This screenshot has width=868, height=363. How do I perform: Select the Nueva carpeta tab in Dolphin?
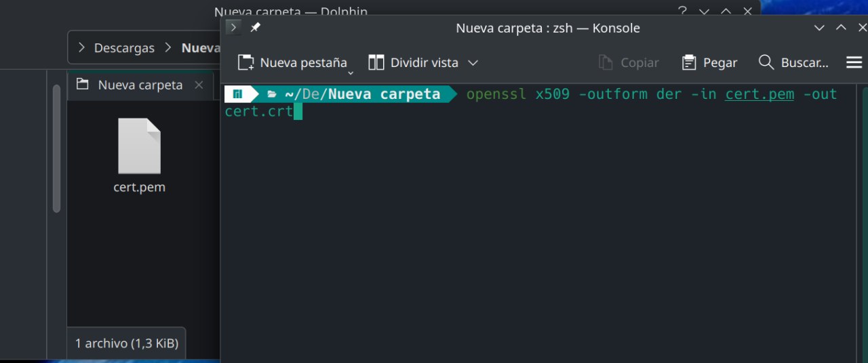click(140, 85)
